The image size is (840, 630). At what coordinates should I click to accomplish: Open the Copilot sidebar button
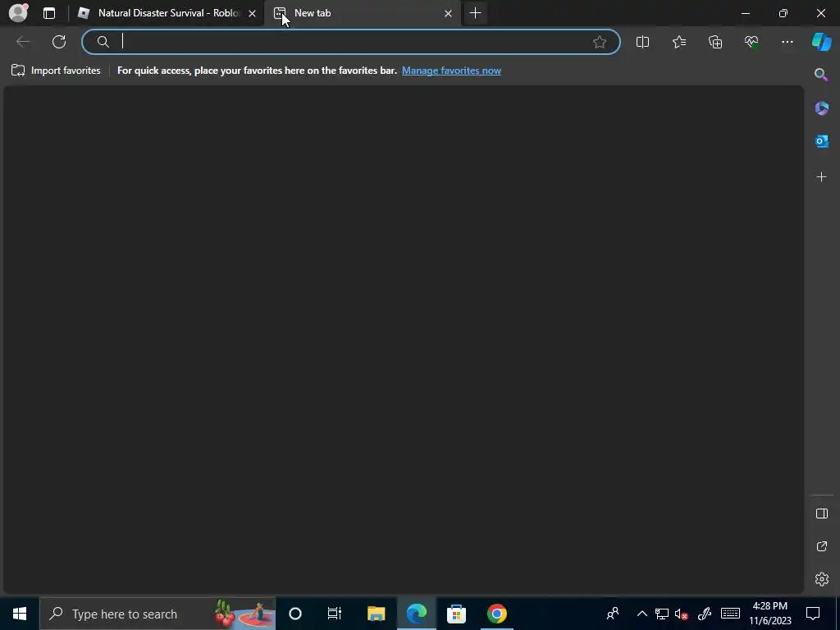821,42
